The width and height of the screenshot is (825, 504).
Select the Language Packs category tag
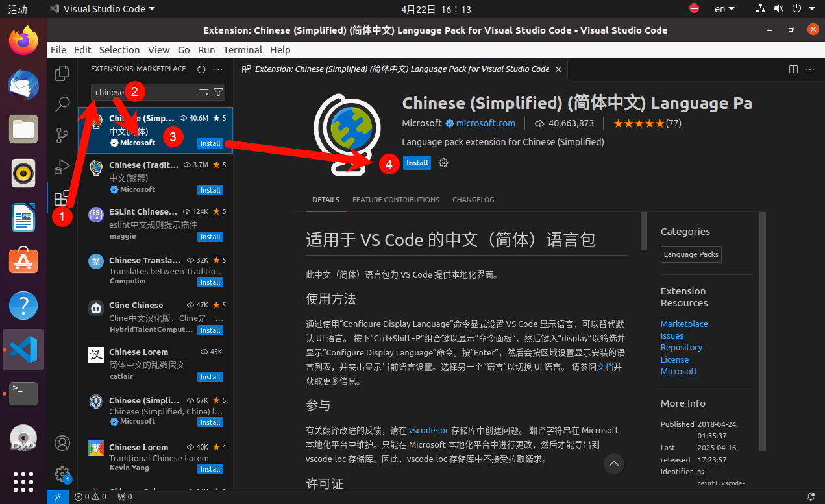point(691,254)
